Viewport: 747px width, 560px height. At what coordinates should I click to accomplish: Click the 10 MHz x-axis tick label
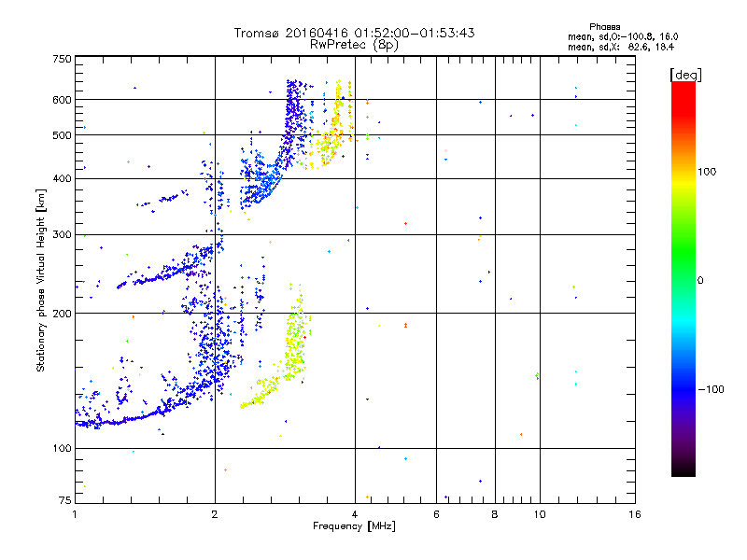(x=540, y=514)
